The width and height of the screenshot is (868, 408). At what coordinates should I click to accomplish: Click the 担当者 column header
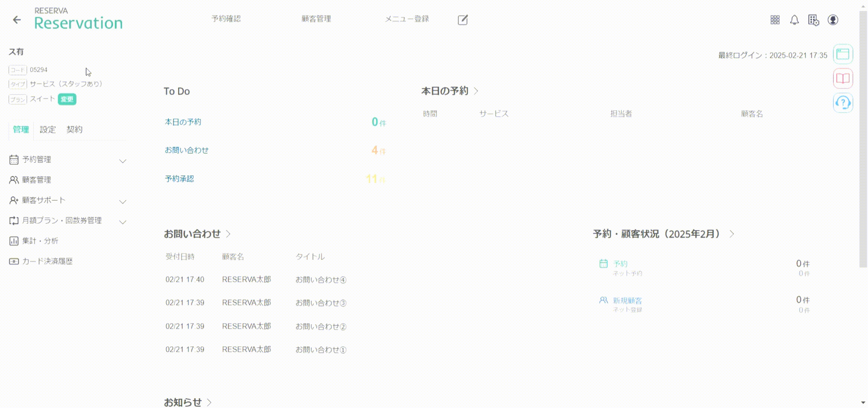(x=621, y=114)
